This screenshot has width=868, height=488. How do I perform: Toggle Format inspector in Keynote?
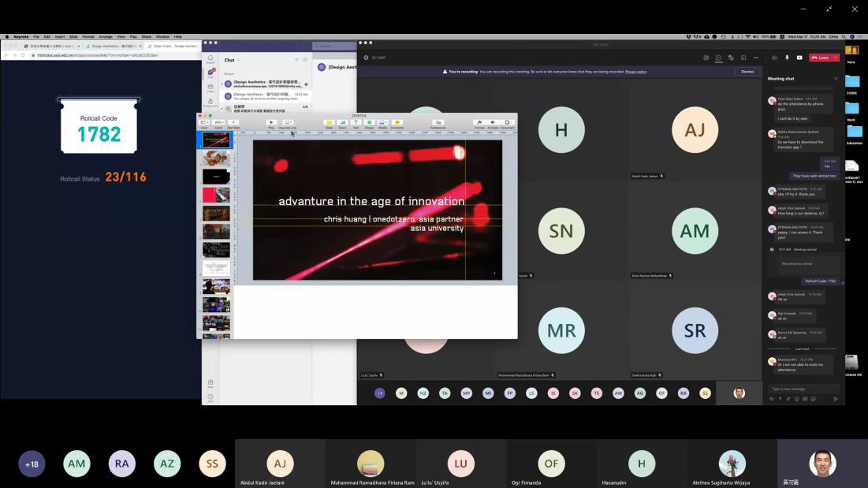479,124
